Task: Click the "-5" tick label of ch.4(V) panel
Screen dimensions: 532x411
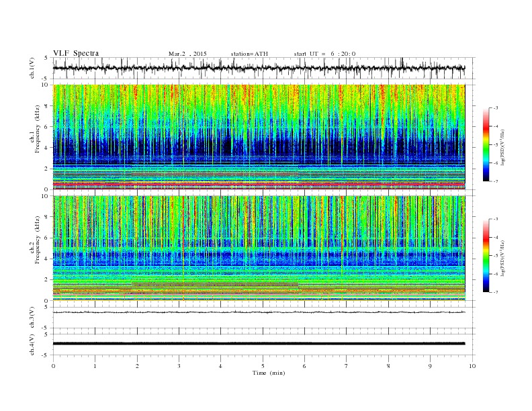Action: (x=46, y=355)
